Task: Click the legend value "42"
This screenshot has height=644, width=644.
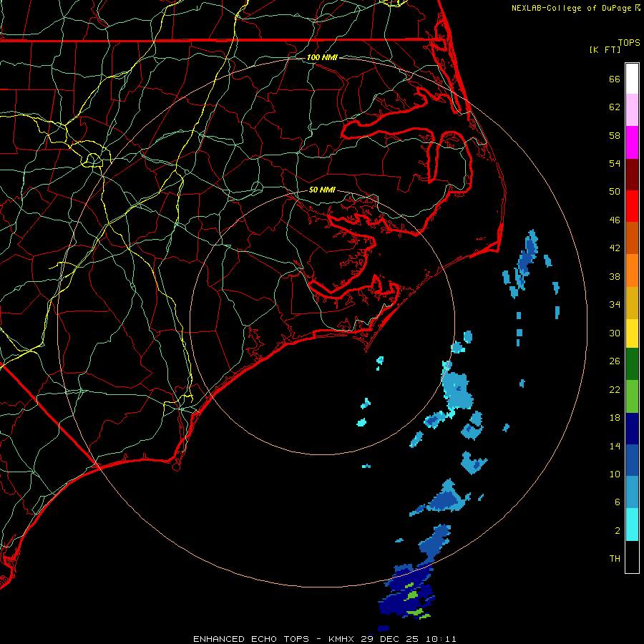Action: (615, 248)
